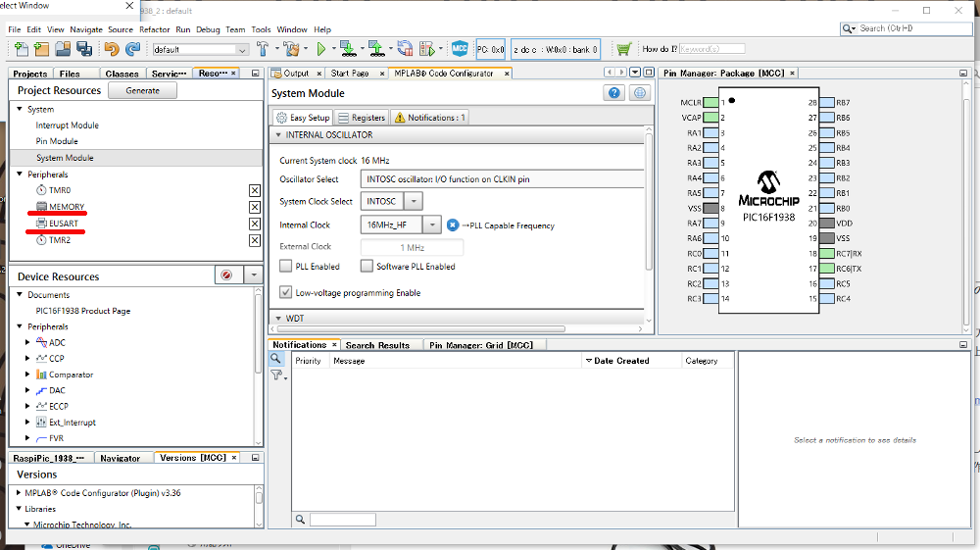Click the RC6 TX pin box on the package
The width and height of the screenshot is (980, 550).
pos(826,269)
